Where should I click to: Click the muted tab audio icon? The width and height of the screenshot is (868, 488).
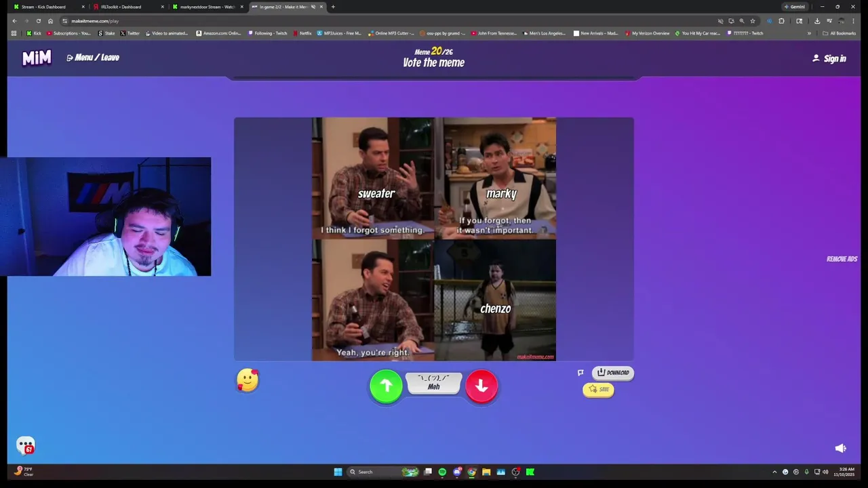coord(313,7)
